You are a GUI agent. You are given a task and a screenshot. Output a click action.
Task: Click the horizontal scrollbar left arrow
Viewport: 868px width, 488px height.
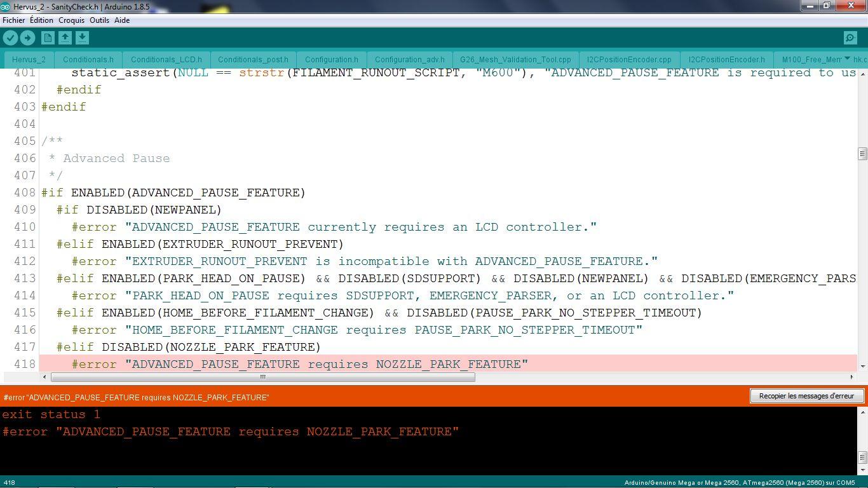coord(44,377)
